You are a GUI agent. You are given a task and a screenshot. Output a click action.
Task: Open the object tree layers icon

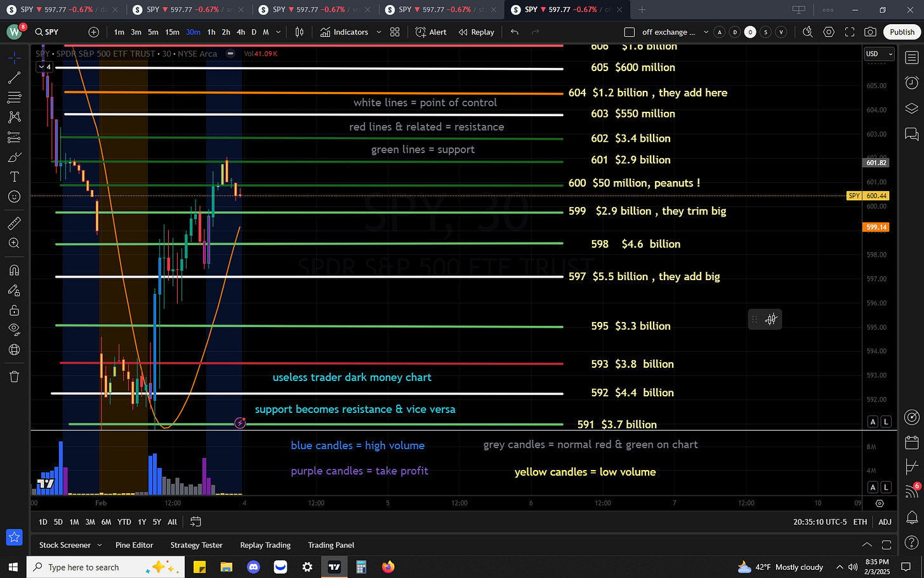point(911,108)
